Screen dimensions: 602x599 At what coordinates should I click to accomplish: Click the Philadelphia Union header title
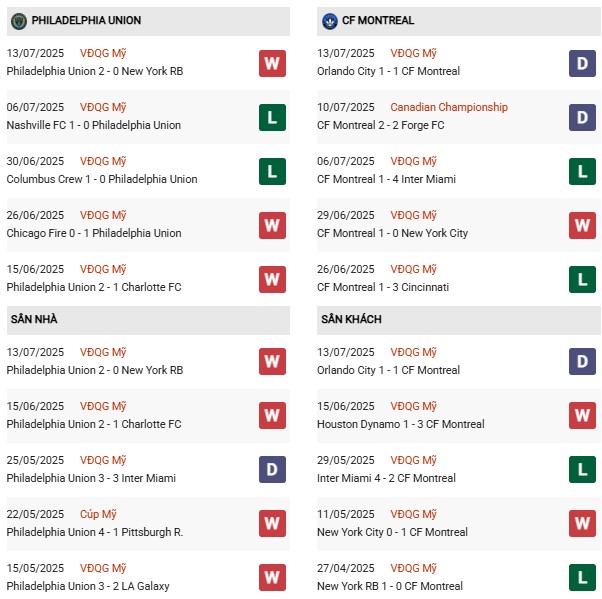[86, 20]
